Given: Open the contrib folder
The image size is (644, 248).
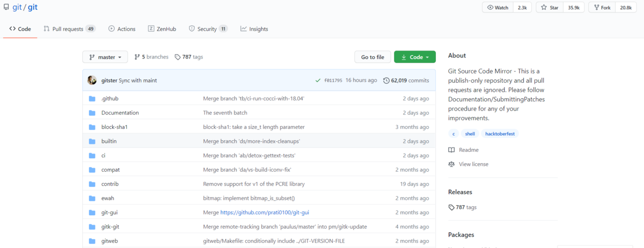Looking at the screenshot, I should tap(110, 184).
